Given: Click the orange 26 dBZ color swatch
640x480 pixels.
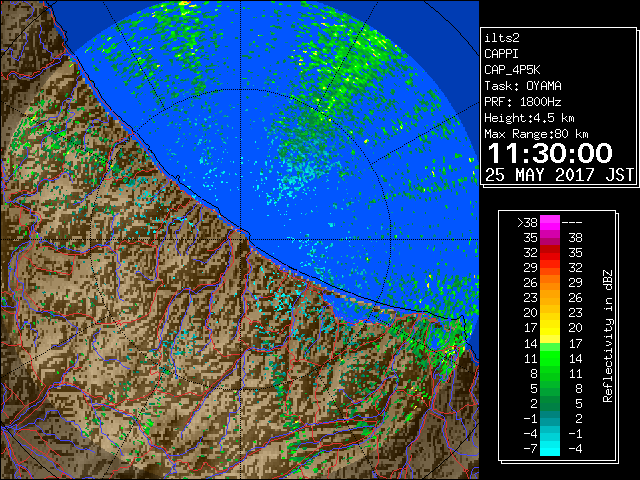Looking at the screenshot, I should tap(549, 282).
